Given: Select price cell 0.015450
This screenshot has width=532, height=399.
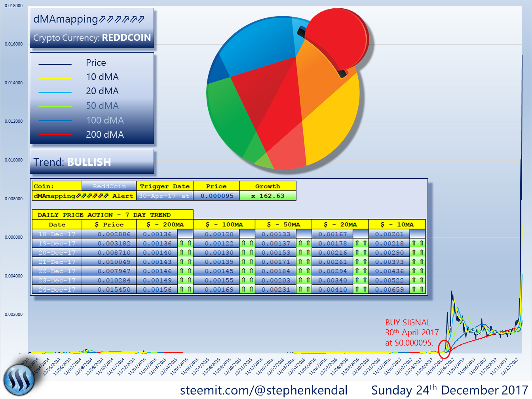Looking at the screenshot, I should click(x=109, y=289).
